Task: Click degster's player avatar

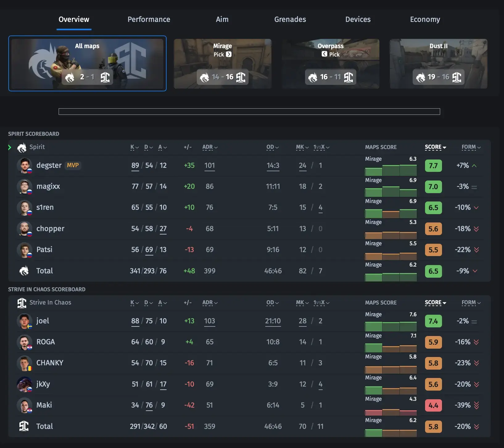Action: [24, 165]
